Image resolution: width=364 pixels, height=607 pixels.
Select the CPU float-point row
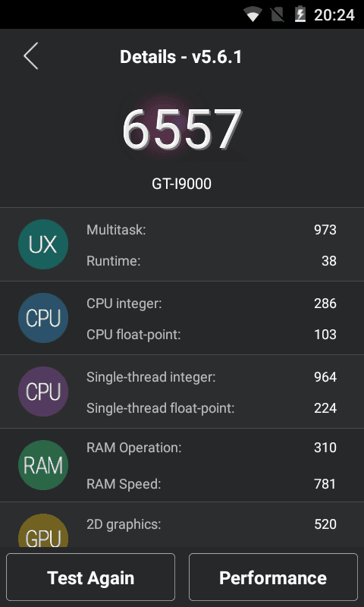click(212, 335)
